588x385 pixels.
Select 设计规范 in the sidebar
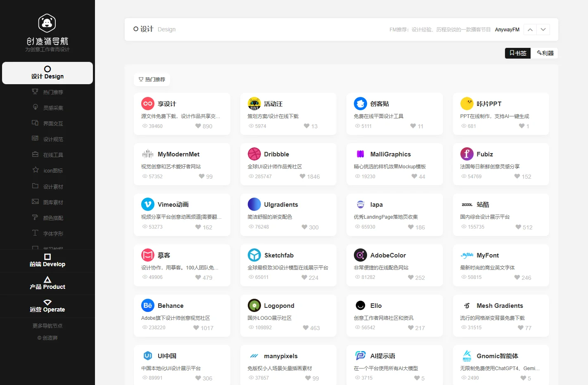click(47, 139)
